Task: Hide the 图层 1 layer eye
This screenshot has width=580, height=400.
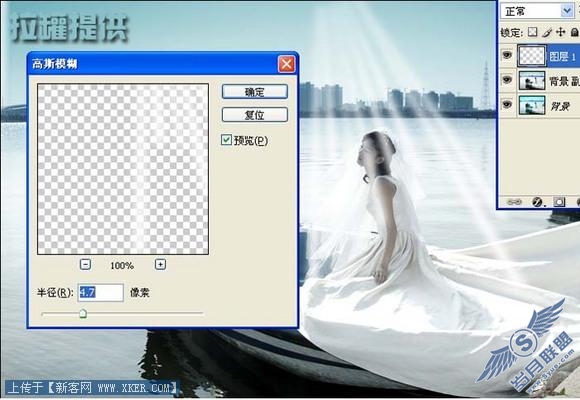Action: (x=507, y=56)
